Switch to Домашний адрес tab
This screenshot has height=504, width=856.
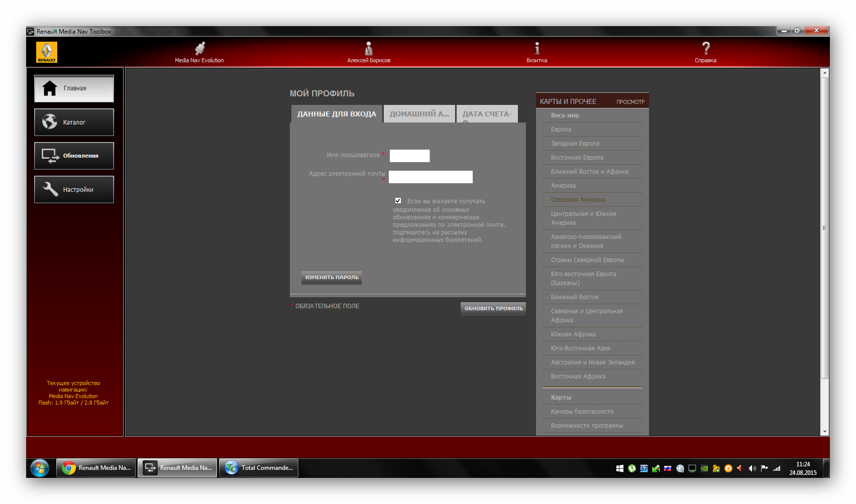pyautogui.click(x=419, y=114)
